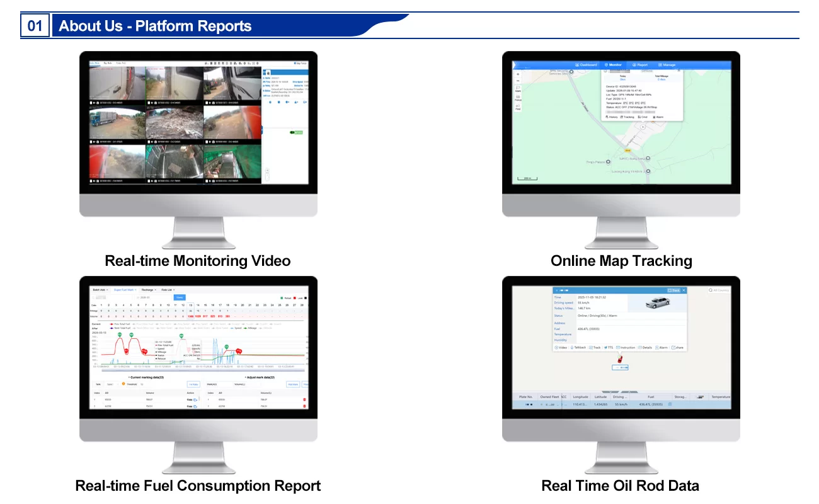The width and height of the screenshot is (819, 504).
Task: Click the red delete icon in first adjust mark row
Action: 304,399
